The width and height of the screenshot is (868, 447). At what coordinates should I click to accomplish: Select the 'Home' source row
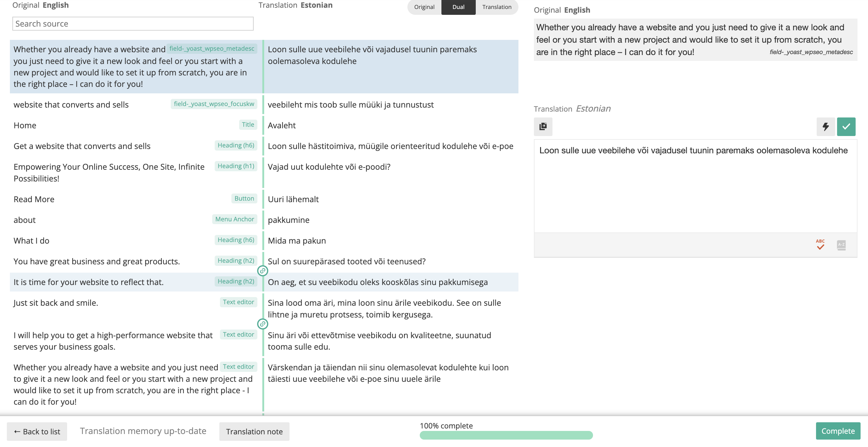(x=136, y=125)
